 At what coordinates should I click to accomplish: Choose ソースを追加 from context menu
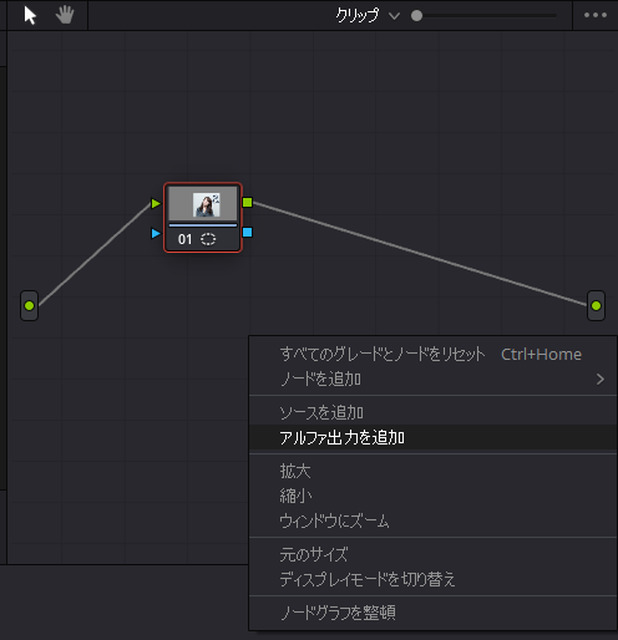point(433,413)
